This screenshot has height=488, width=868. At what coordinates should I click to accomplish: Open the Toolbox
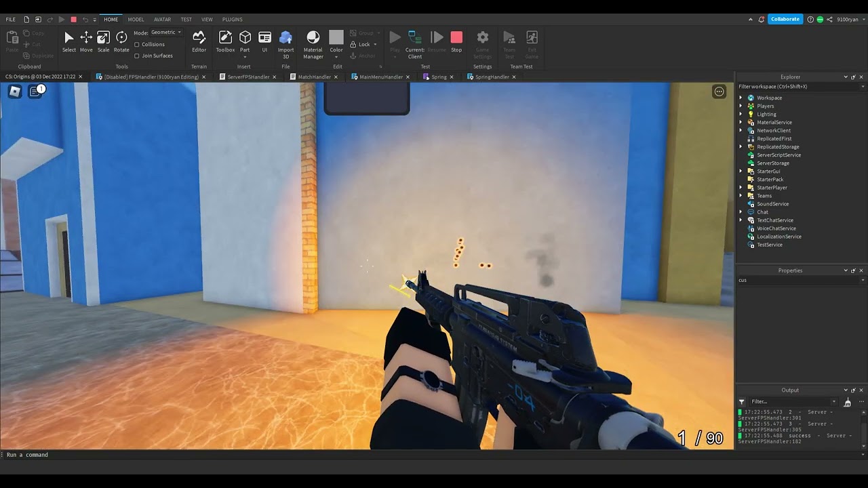[x=225, y=41]
